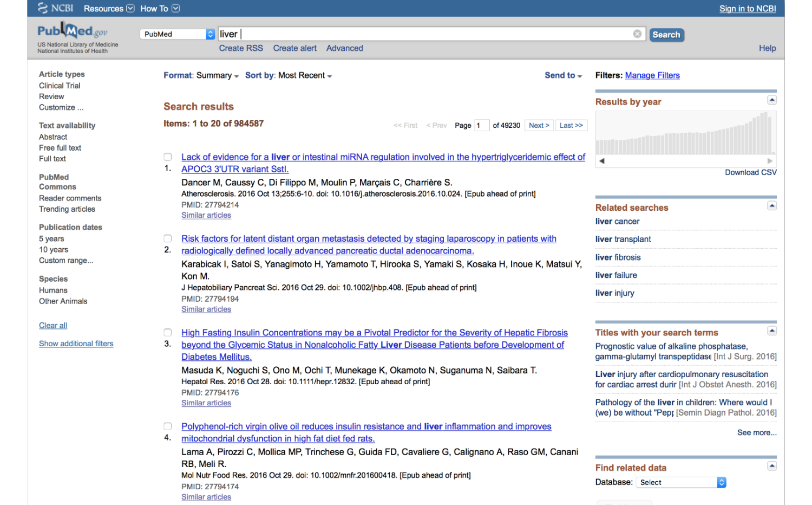The height and width of the screenshot is (505, 812).
Task: Click the NCBI logo in header
Action: click(55, 8)
